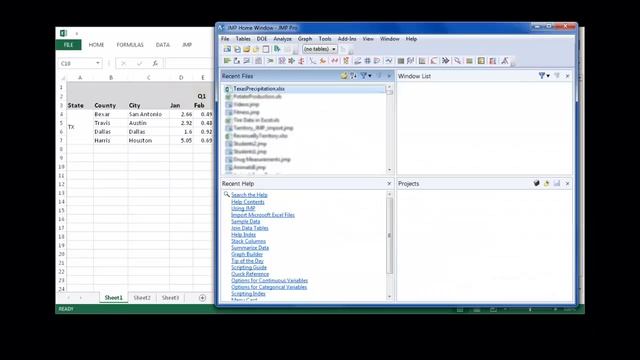
Task: Open the Import Microsoft Excel Files help link
Action: coord(263,215)
